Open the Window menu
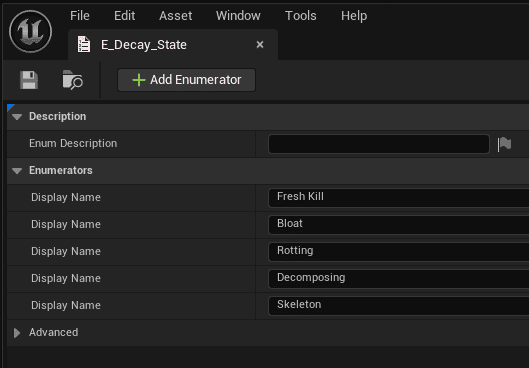Viewport: 529px width, 368px height. tap(238, 16)
